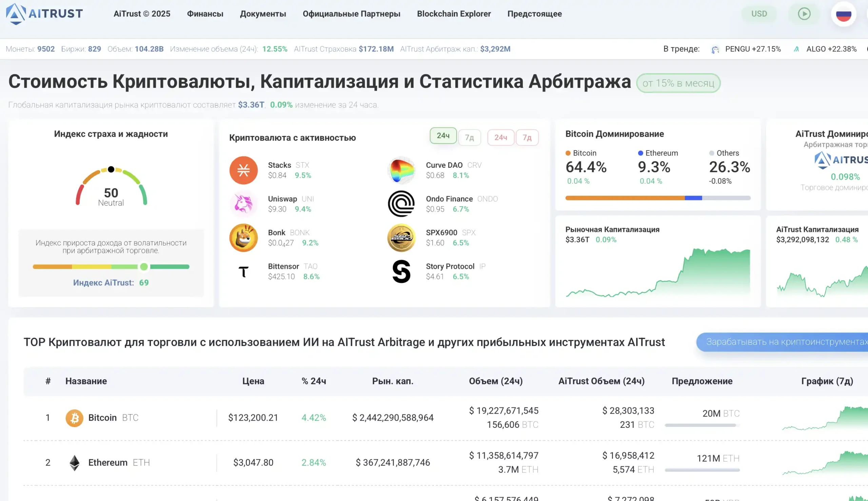Image resolution: width=868 pixels, height=501 pixels.
Task: Click Биржи: 829 stat
Action: coord(81,49)
